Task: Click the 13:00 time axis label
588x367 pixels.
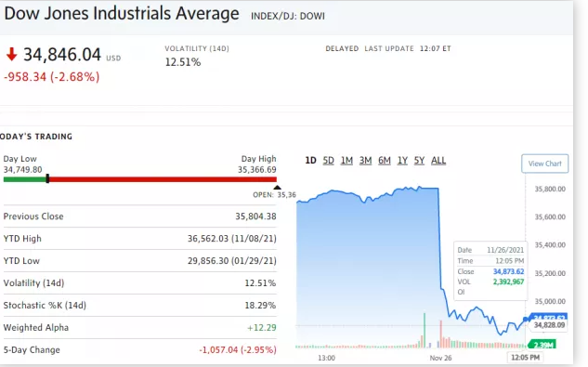Action: [326, 358]
